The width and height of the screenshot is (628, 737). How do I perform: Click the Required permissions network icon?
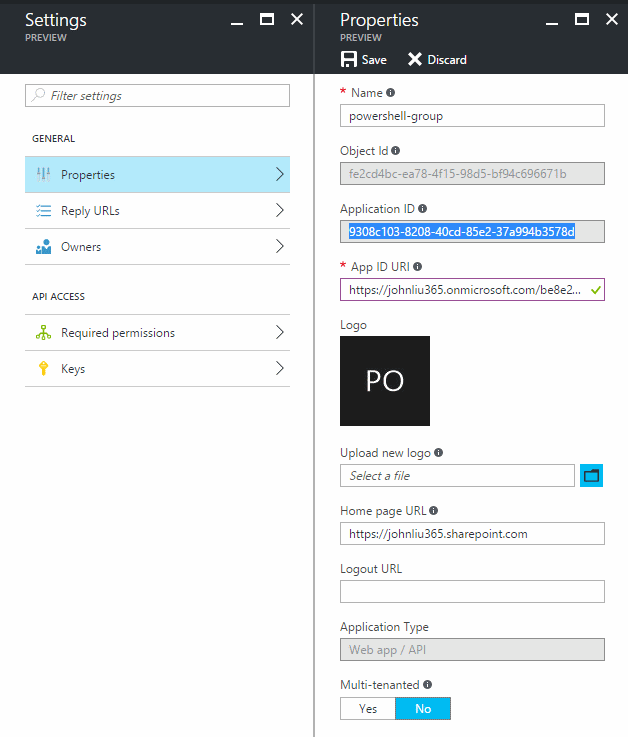click(43, 333)
